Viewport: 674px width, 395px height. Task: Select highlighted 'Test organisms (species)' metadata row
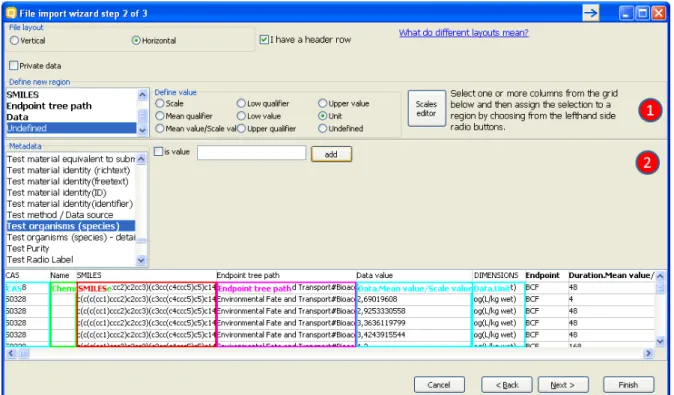coord(70,226)
